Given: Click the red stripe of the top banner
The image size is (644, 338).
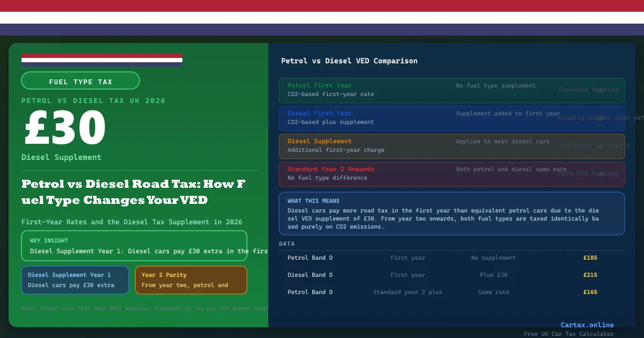Looking at the screenshot, I should point(322,6).
